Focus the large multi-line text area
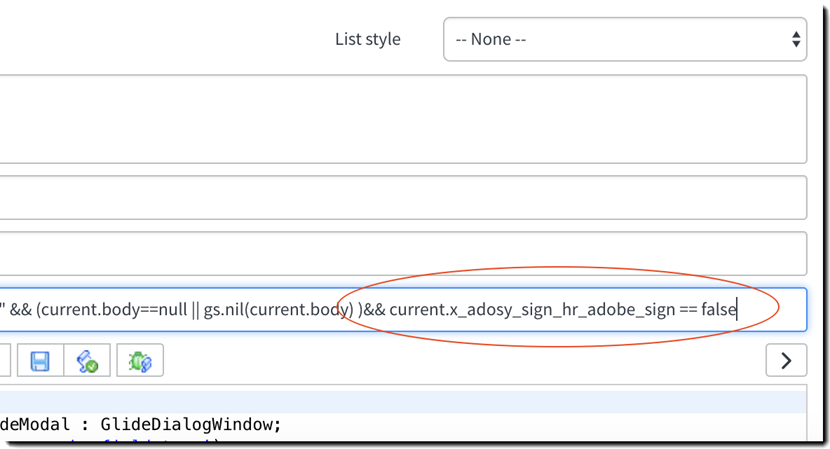The width and height of the screenshot is (830, 449). [x=400, y=118]
